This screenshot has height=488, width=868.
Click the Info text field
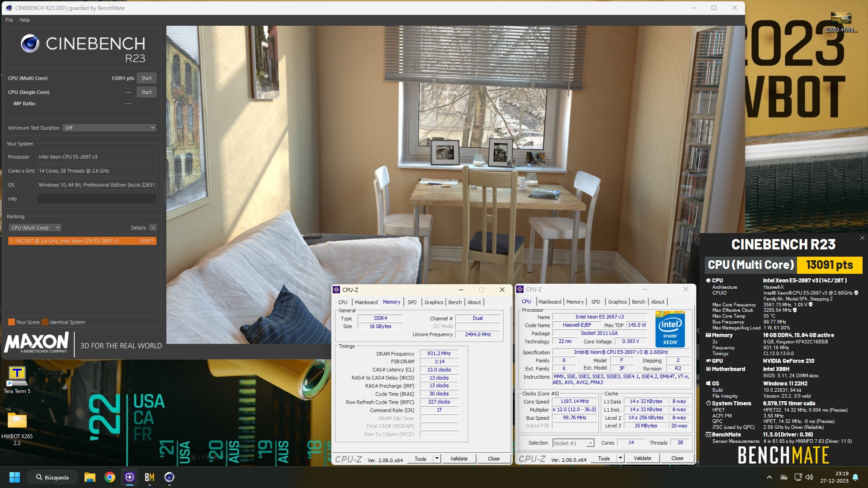(x=97, y=199)
